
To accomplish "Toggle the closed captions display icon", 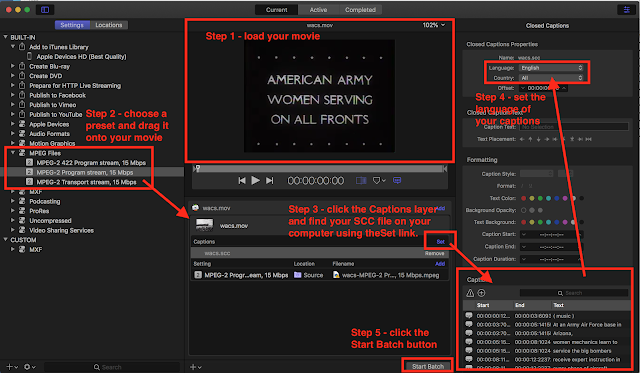I will pyautogui.click(x=397, y=180).
